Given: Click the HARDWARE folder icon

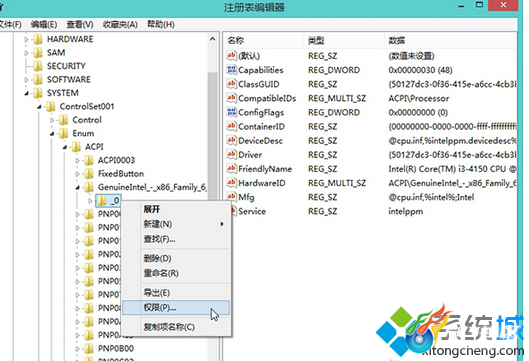Looking at the screenshot, I should (38, 39).
